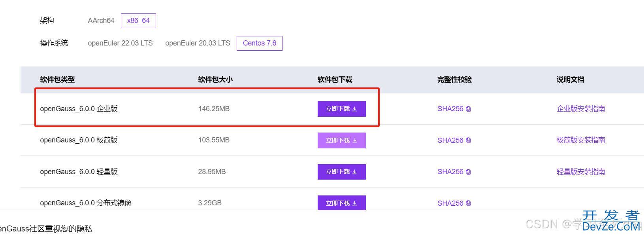The image size is (644, 235).
Task: Click SHA256 text in 分布式镜像 row
Action: tap(450, 203)
